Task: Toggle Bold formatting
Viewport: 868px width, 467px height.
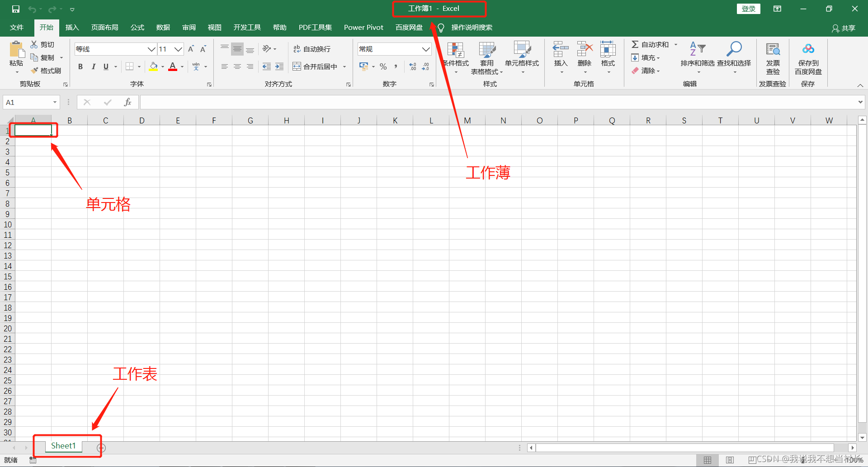Action: [x=80, y=66]
